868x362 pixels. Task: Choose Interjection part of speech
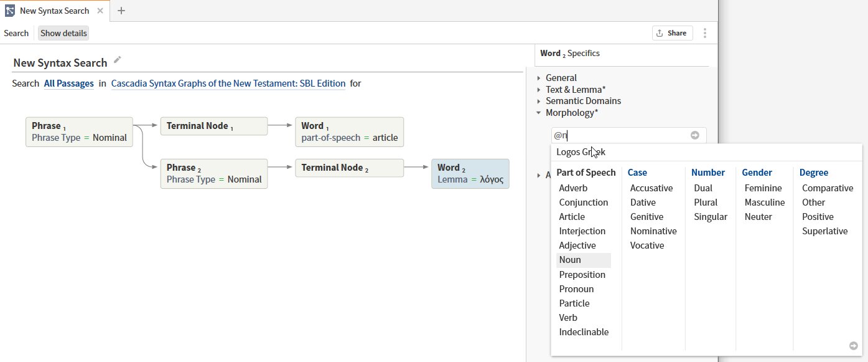coord(582,231)
